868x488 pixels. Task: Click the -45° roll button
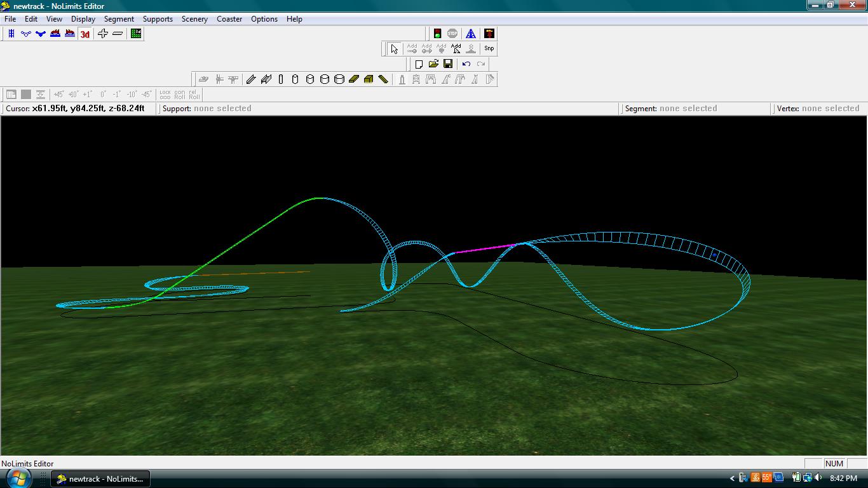(x=146, y=95)
